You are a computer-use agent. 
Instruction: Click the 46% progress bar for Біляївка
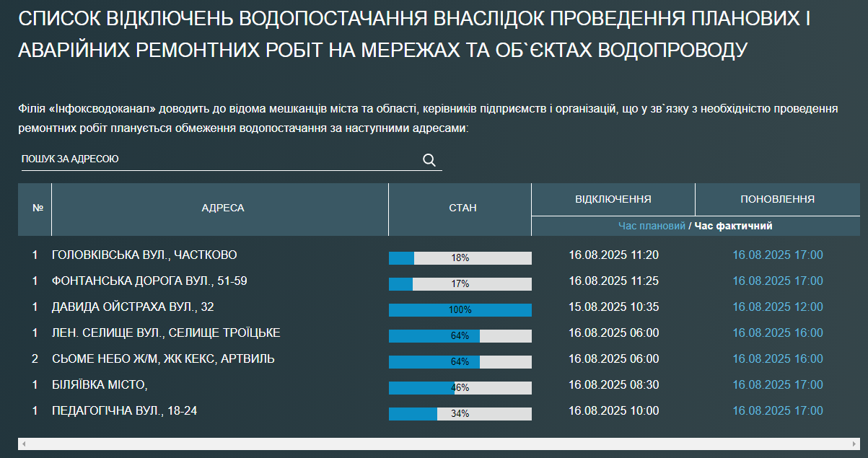(x=460, y=388)
